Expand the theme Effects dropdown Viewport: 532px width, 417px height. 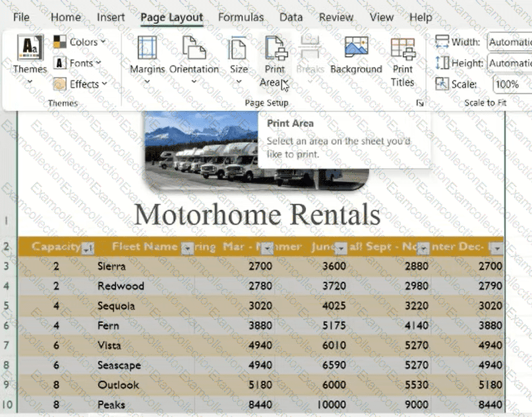tap(79, 84)
